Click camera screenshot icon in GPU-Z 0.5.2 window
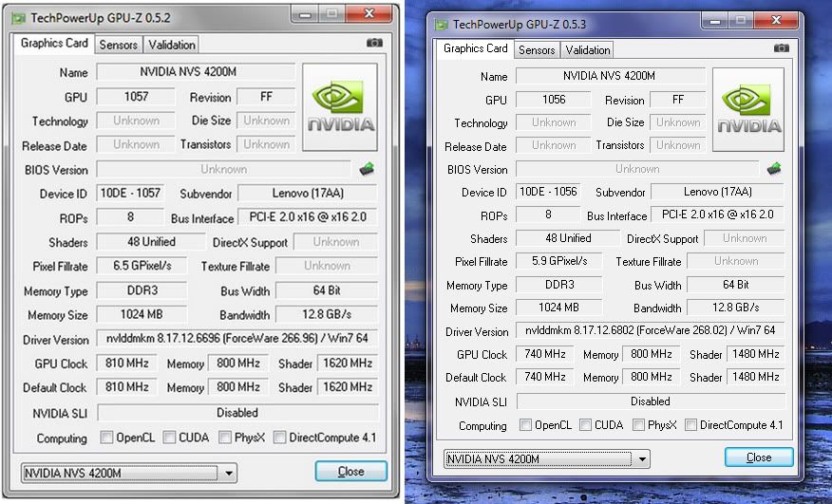 tap(374, 43)
